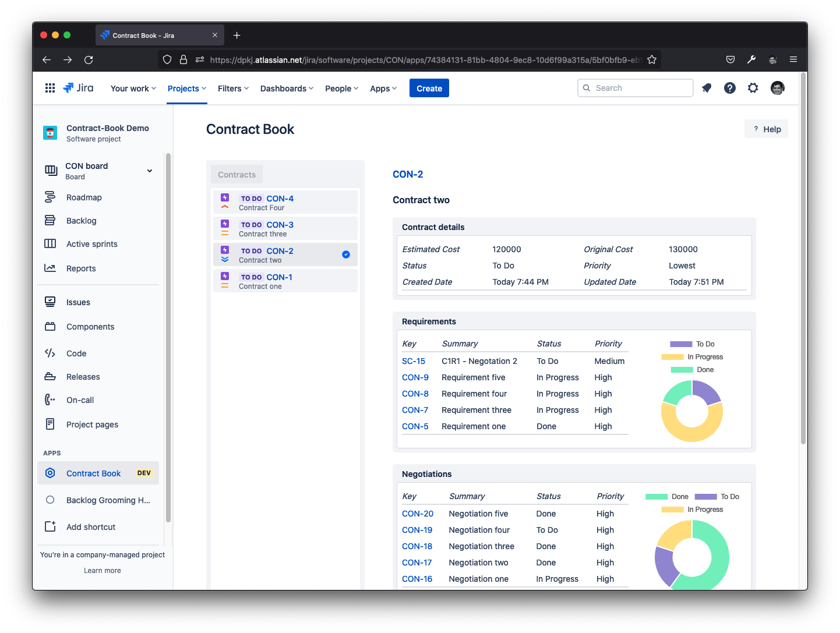Open the user profile avatar
The height and width of the screenshot is (633, 840).
778,88
